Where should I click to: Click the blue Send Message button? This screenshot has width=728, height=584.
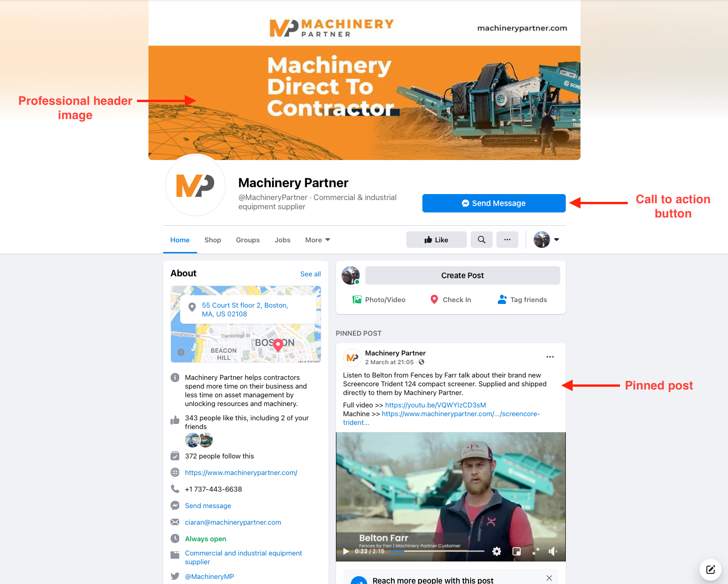point(494,203)
